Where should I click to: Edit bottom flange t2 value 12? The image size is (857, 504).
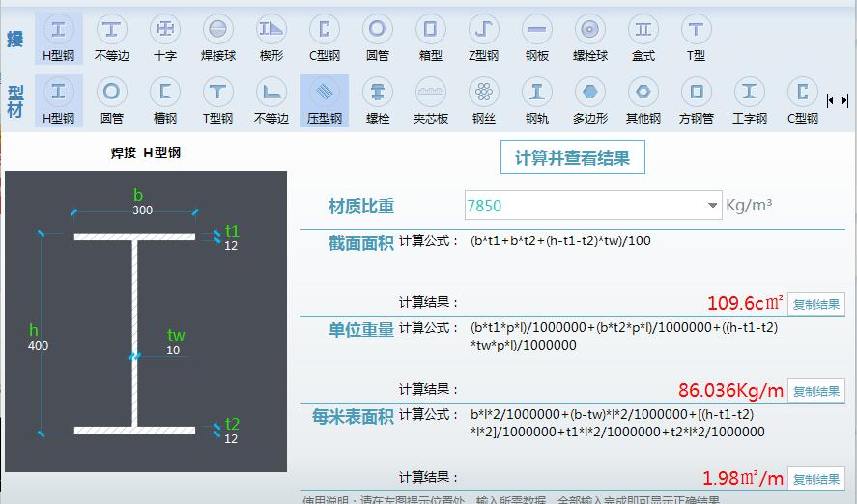[x=231, y=438]
